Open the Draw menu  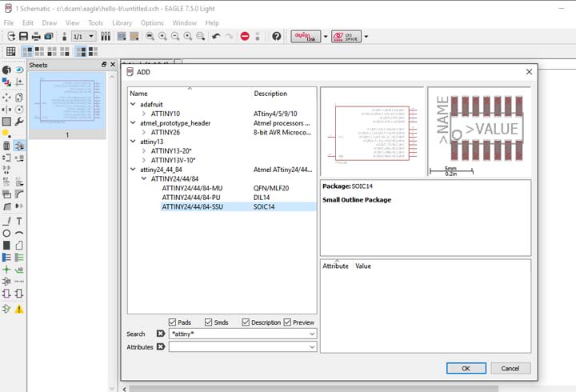coord(50,22)
